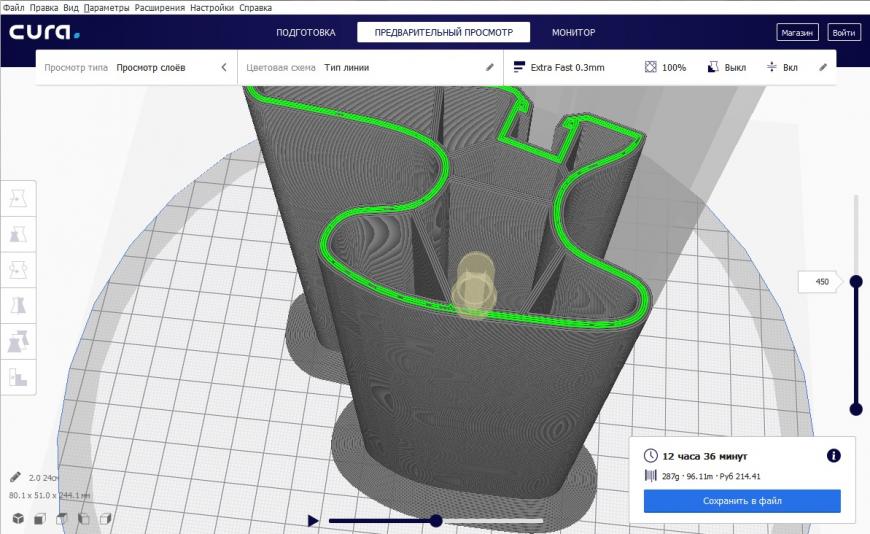The width and height of the screenshot is (870, 534).
Task: Open the Extra Fast 0.3mm settings panel
Action: pyautogui.click(x=670, y=67)
